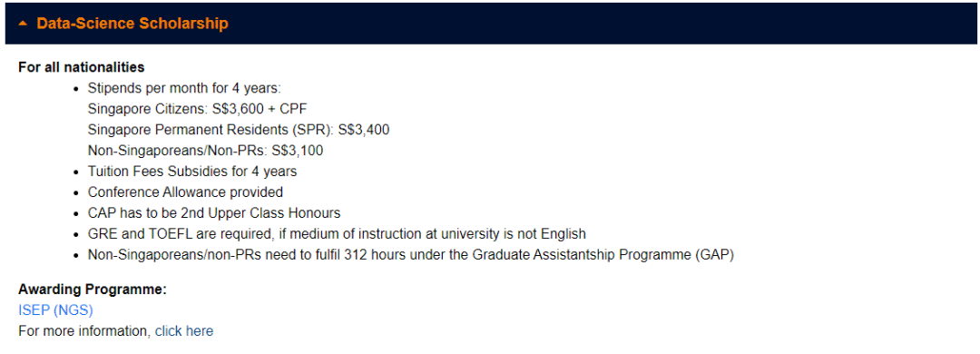Screen dimensions: 980x354
Task: Click the CAP 2nd Upper Class Honours requirement
Action: (214, 212)
